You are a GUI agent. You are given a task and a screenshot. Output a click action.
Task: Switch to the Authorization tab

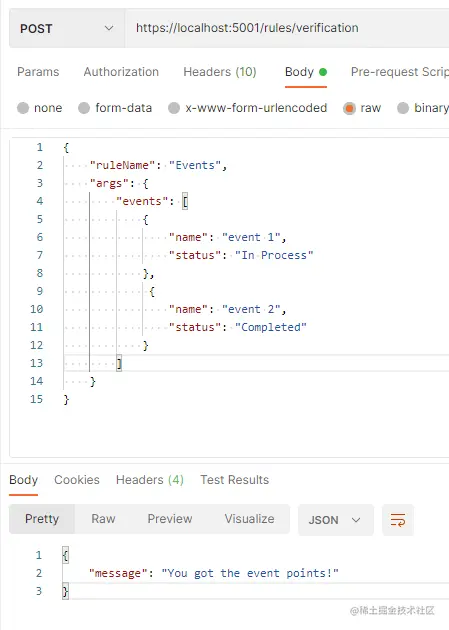point(121,72)
